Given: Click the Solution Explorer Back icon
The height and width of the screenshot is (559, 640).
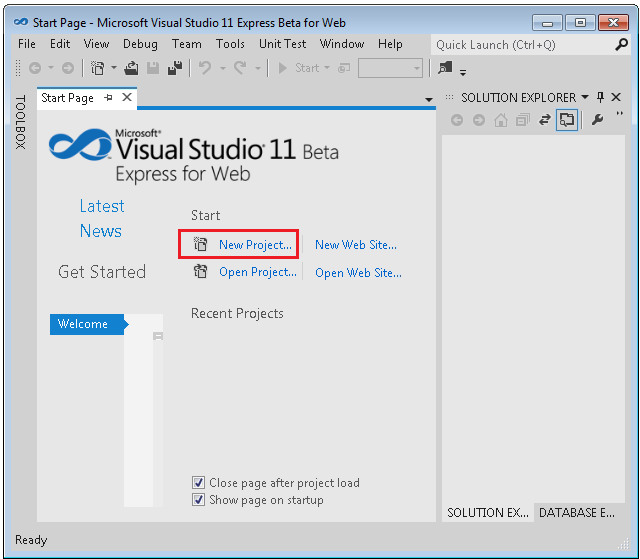Looking at the screenshot, I should (457, 120).
